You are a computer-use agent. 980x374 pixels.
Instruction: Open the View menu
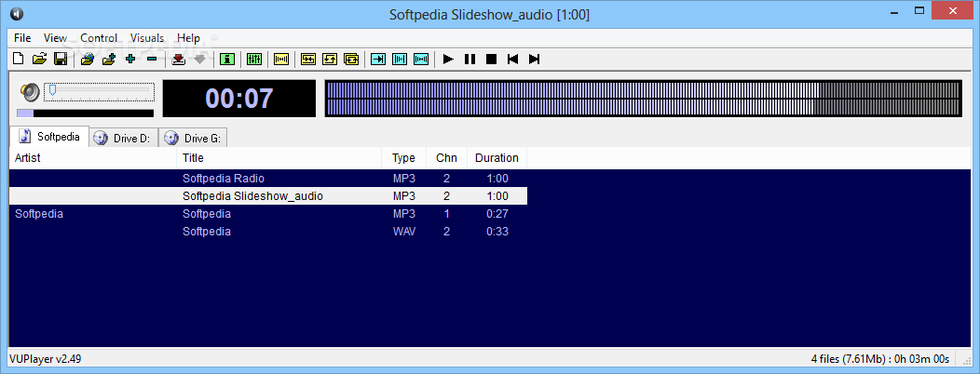(x=55, y=38)
